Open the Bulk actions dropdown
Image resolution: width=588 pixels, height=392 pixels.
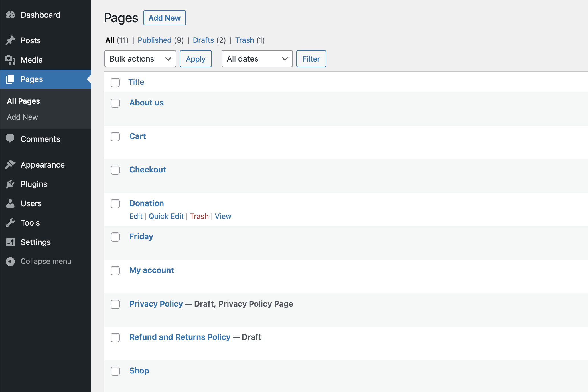point(140,59)
